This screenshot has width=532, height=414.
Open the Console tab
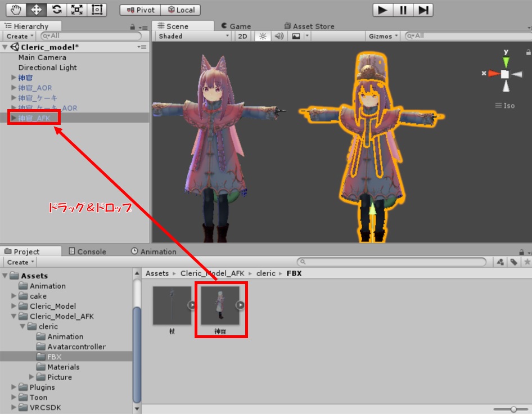[87, 251]
